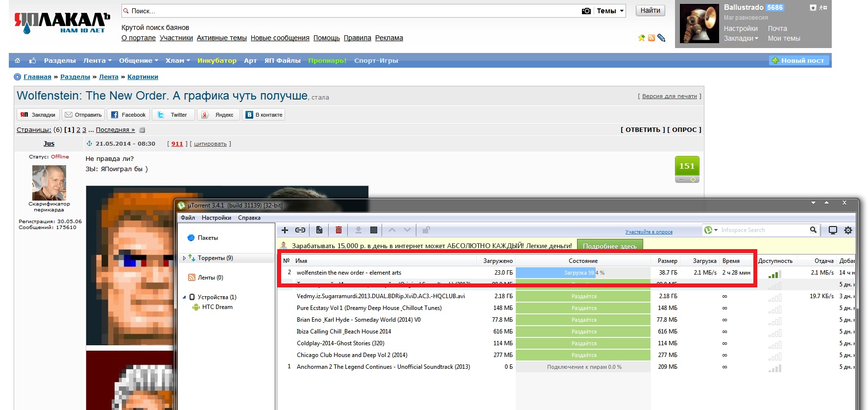Add a torrent with the plus icon
Image resolution: width=868 pixels, height=410 pixels.
click(285, 230)
